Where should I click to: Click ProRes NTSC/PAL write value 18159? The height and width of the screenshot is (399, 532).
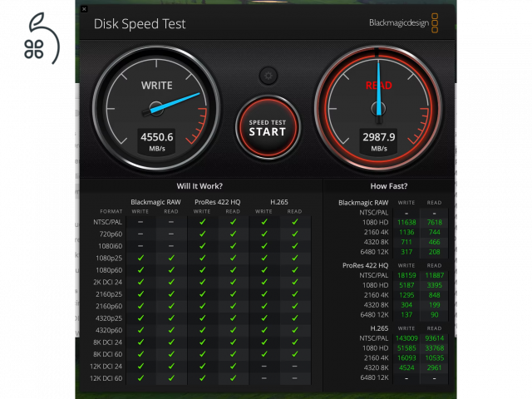coord(406,275)
